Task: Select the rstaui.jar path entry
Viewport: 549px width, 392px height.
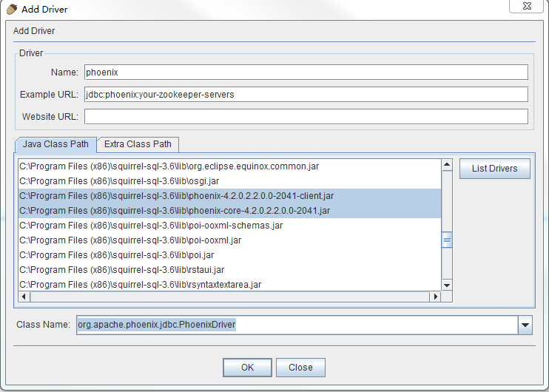Action: [229, 270]
